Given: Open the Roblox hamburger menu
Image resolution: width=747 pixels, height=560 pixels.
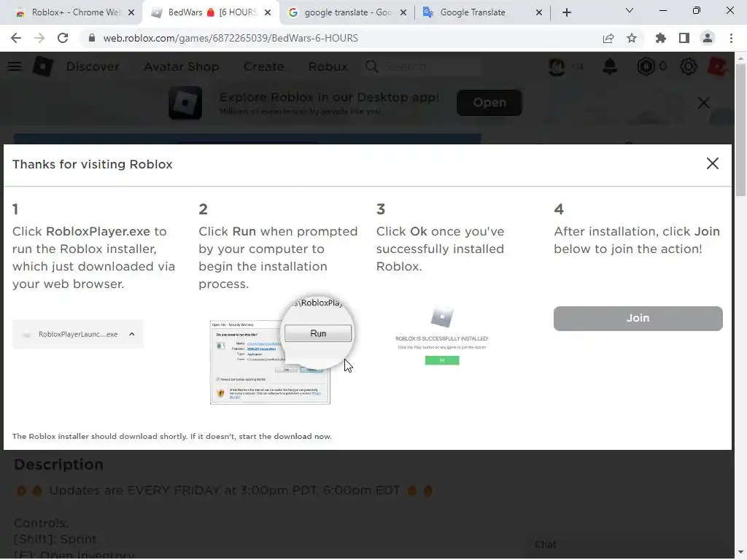Looking at the screenshot, I should (15, 66).
